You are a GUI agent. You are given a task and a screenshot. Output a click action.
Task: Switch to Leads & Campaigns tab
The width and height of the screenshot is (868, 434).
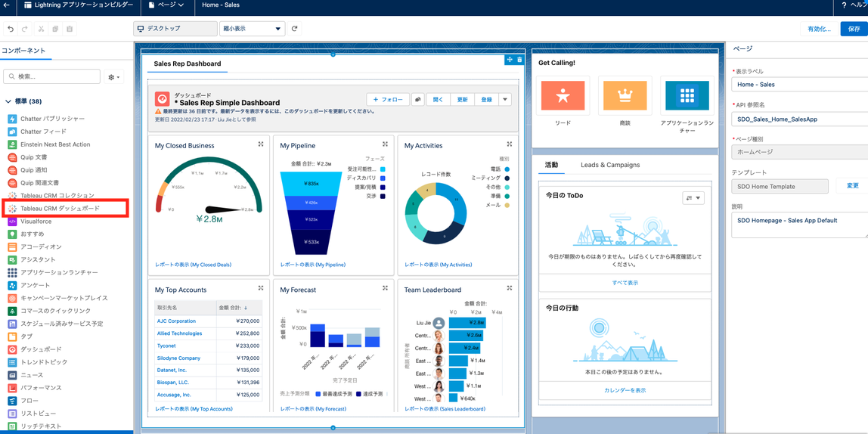[610, 165]
